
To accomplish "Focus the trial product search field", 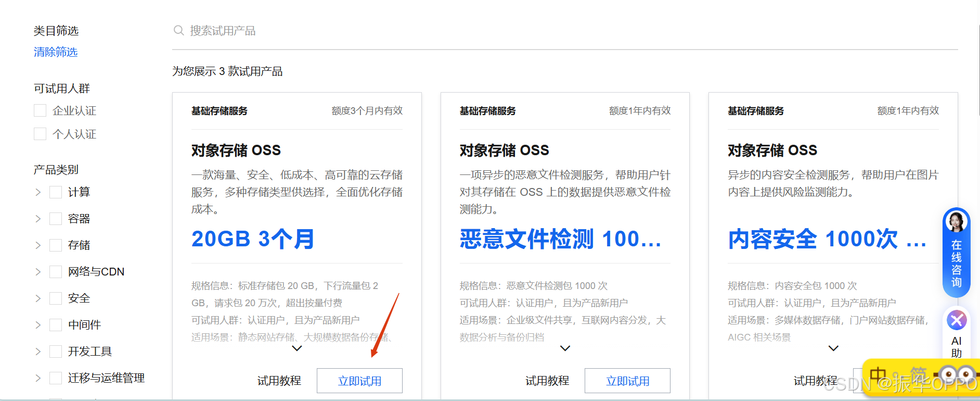I will coord(565,31).
